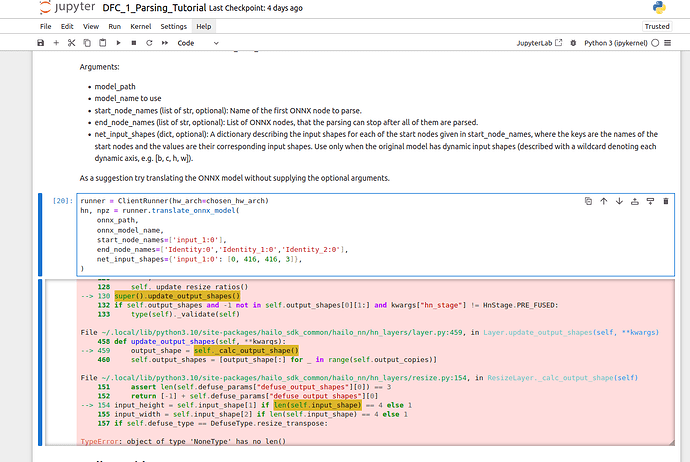Open the File menu

pos(46,25)
